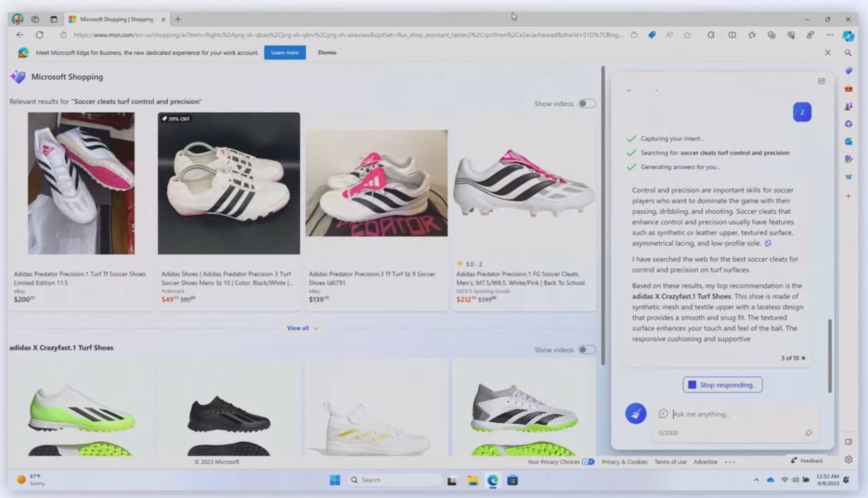Image resolution: width=868 pixels, height=498 pixels.
Task: Expand View all results chevron
Action: pyautogui.click(x=315, y=328)
